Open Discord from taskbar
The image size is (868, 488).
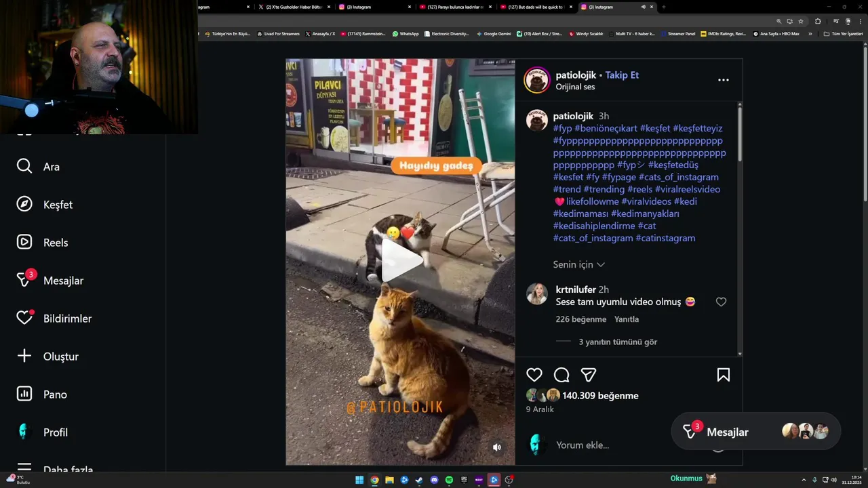[434, 480]
